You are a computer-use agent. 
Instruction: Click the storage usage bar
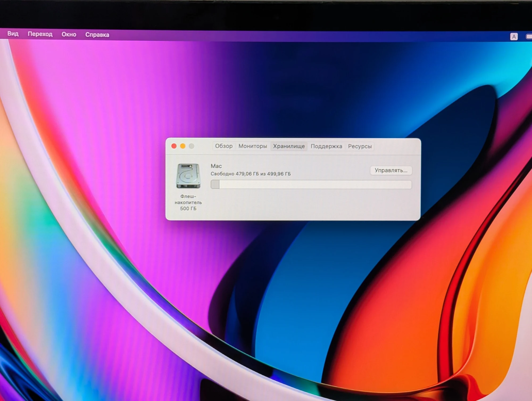pos(311,185)
